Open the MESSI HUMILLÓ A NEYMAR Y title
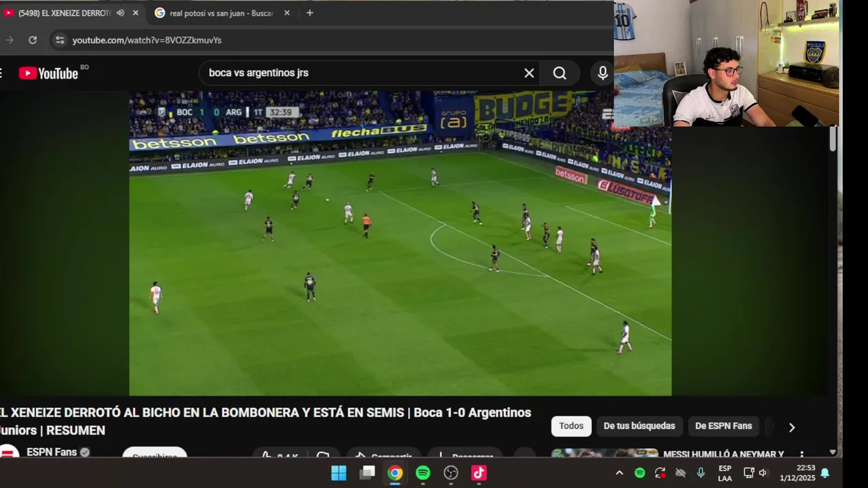This screenshot has width=868, height=488. click(x=723, y=453)
